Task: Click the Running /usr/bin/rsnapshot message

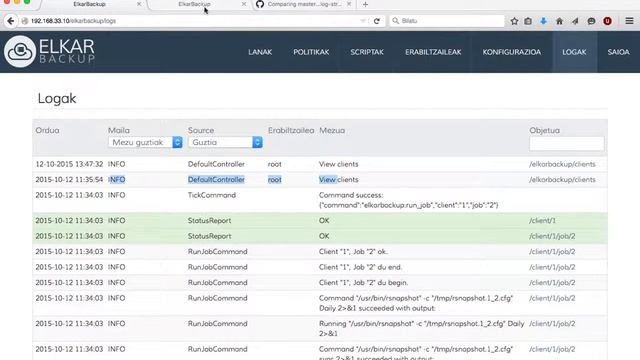Action: click(x=421, y=328)
